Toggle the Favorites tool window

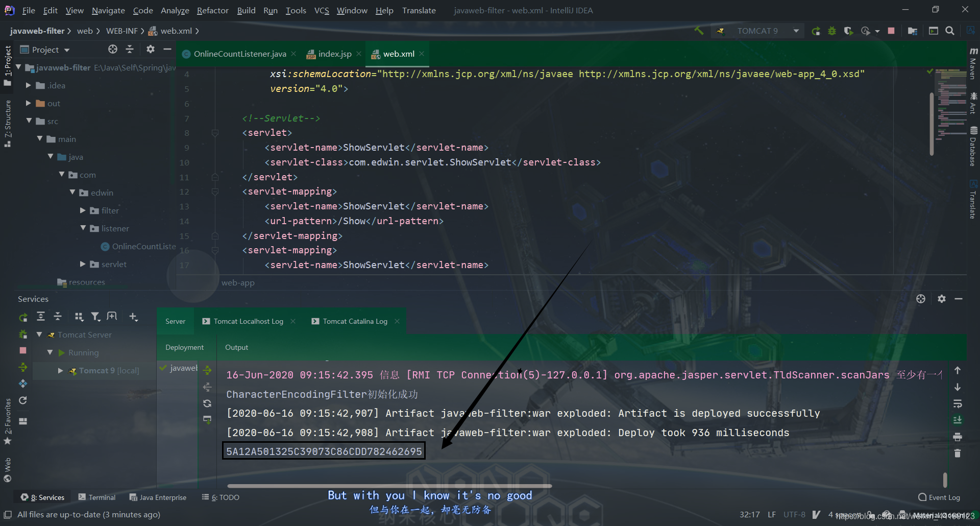[8, 421]
